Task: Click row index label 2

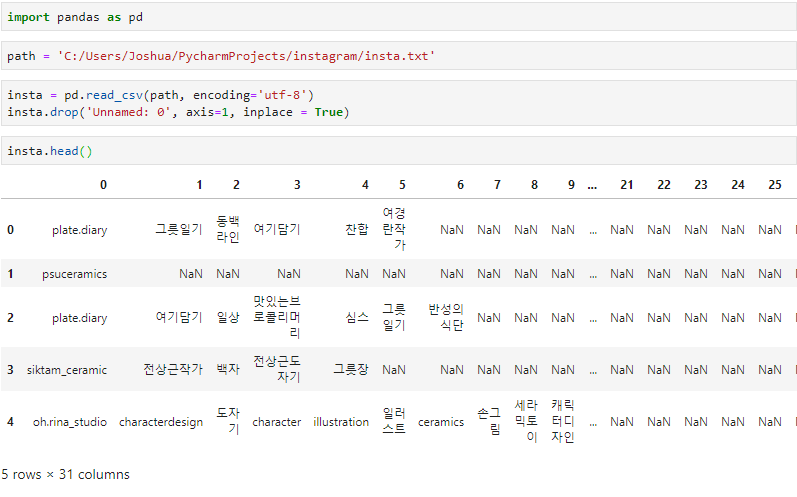Action: click(10, 318)
